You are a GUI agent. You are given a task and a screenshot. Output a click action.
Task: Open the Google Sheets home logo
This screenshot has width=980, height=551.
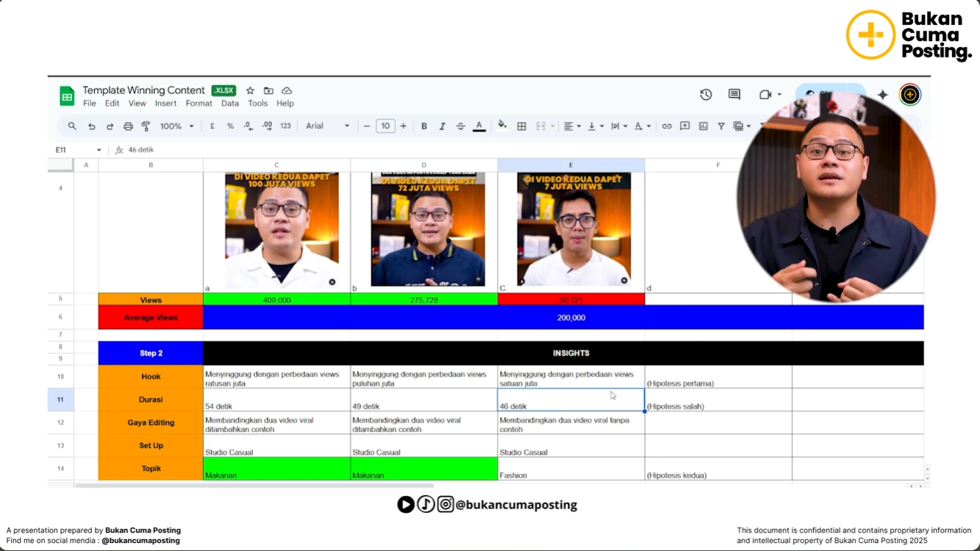(67, 96)
